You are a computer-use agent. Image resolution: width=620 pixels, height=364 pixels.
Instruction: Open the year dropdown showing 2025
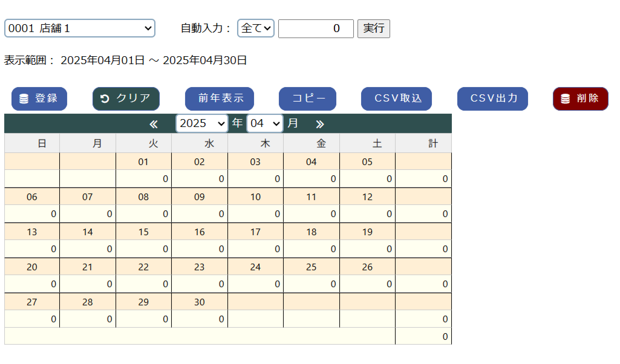click(201, 123)
